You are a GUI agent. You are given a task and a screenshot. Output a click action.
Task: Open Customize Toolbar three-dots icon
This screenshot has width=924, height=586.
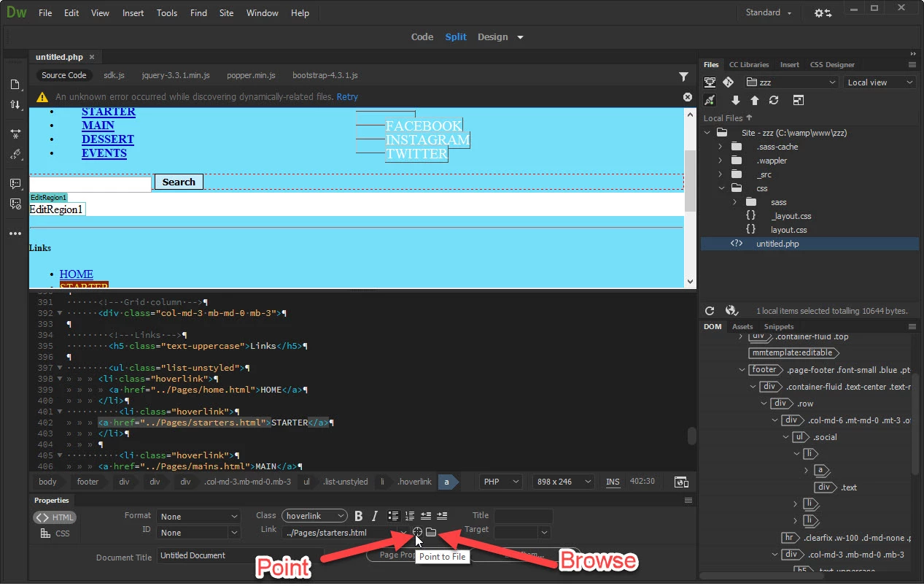pos(15,234)
